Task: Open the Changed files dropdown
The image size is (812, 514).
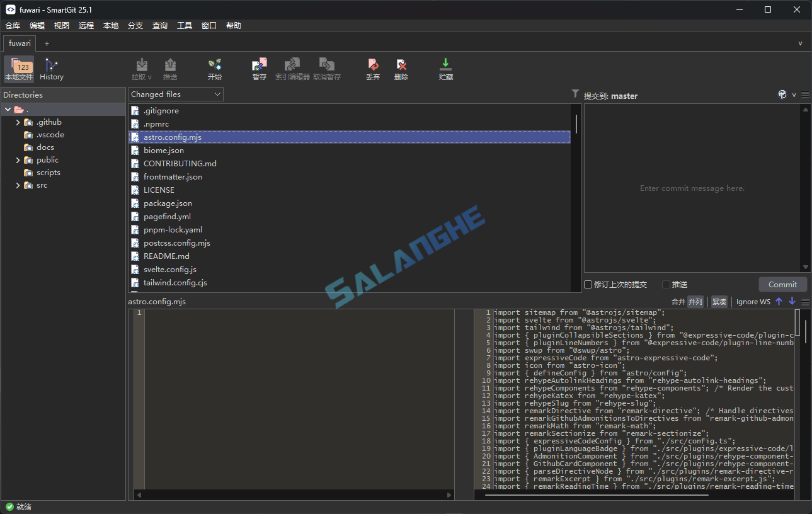Action: click(x=176, y=94)
